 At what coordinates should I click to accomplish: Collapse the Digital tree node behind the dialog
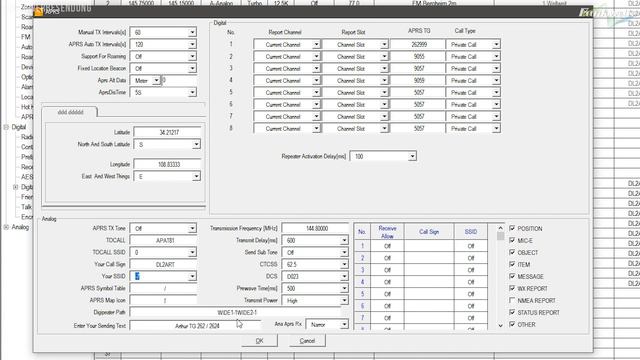(6, 127)
